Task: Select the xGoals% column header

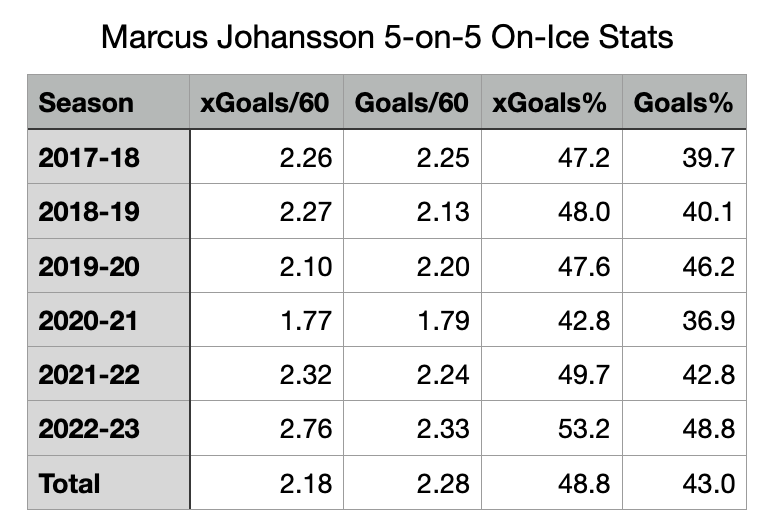Action: [x=550, y=103]
